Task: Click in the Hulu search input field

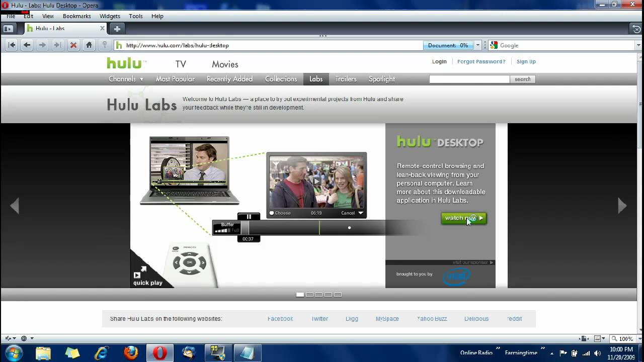Action: [x=469, y=79]
